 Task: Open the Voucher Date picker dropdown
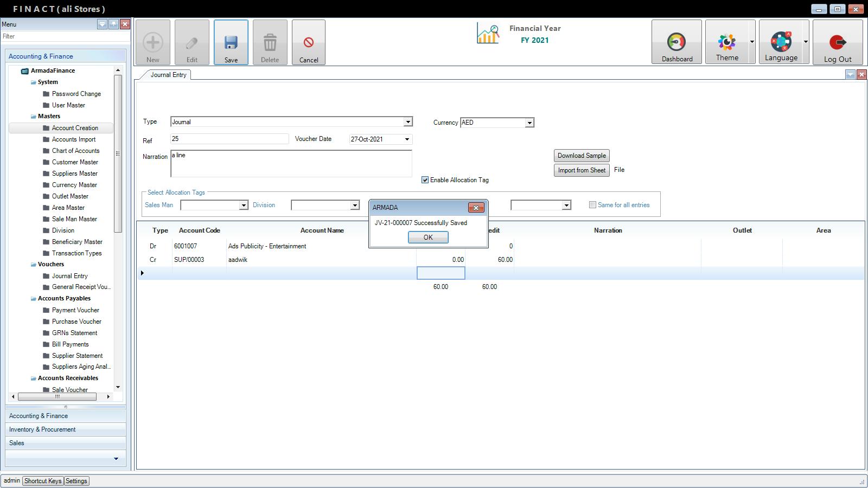pos(407,139)
